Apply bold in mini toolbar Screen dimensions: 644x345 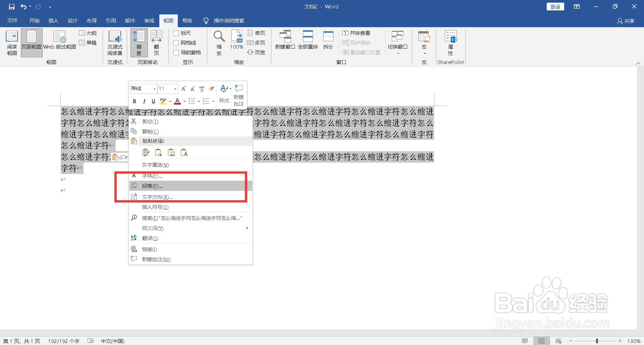click(135, 101)
